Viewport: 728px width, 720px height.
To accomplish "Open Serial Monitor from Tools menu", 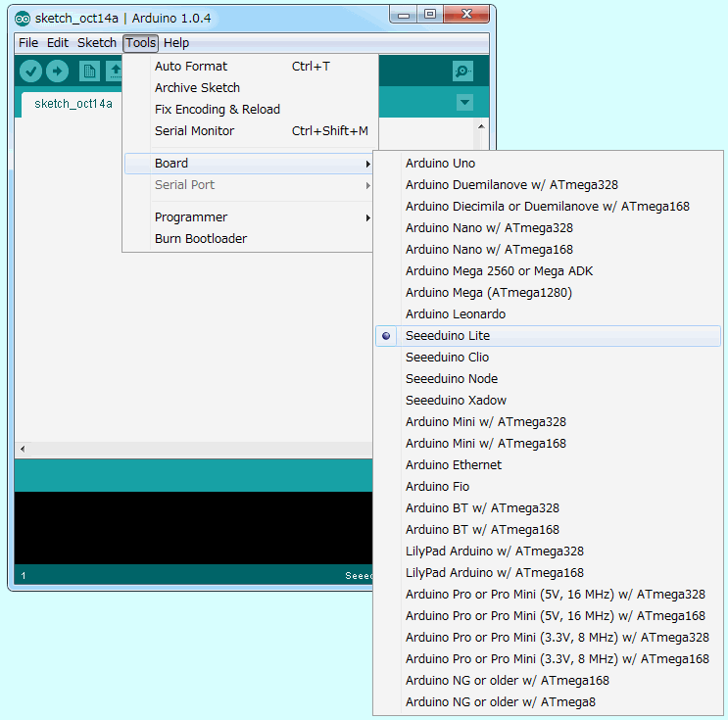I will [x=250, y=131].
